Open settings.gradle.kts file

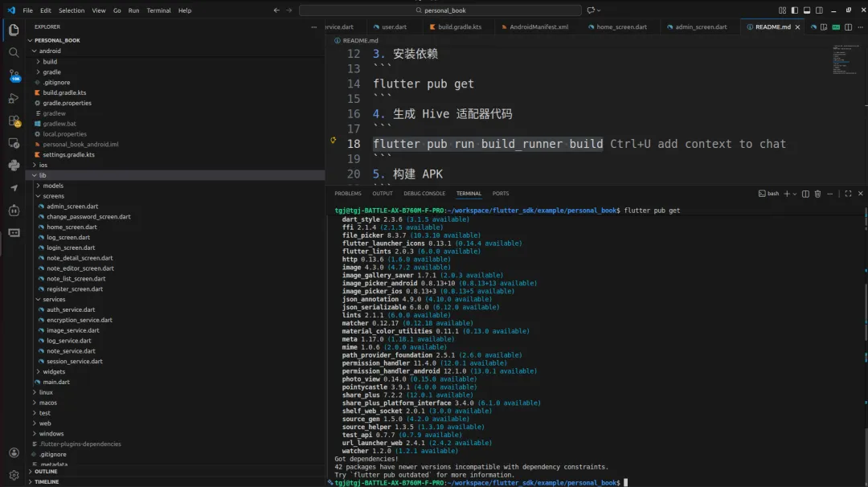pos(68,154)
